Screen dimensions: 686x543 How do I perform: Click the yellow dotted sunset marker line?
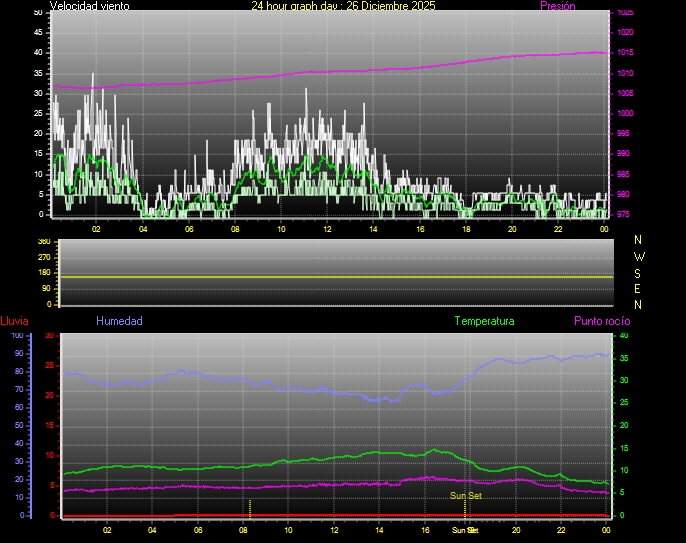point(465,506)
